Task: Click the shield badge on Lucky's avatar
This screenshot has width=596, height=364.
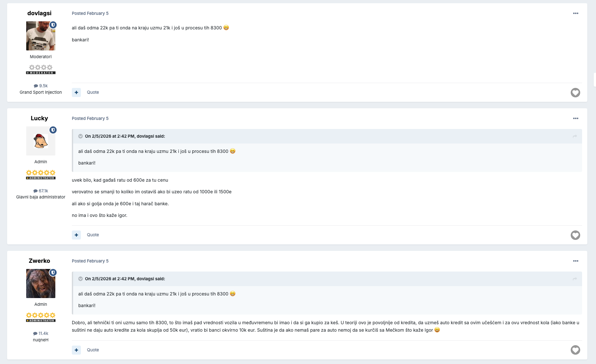Action: [53, 130]
